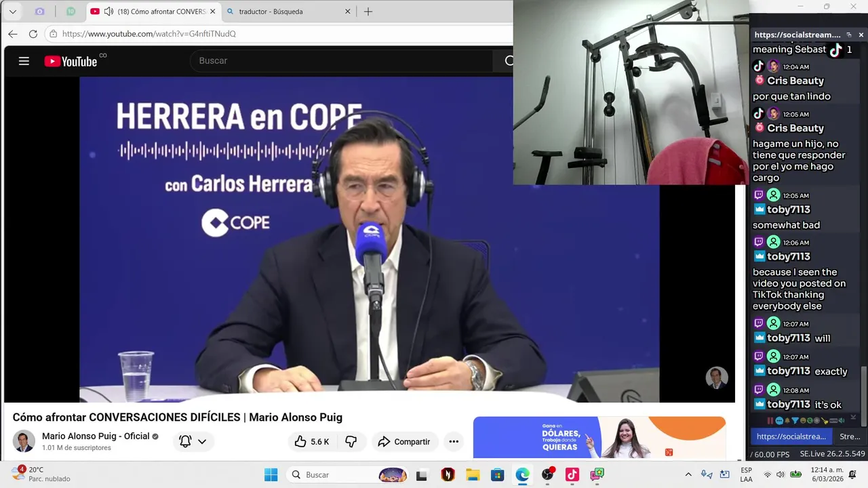Screen dimensions: 868x488
Task: Open OBS Studio from the taskbar
Action: 548,474
